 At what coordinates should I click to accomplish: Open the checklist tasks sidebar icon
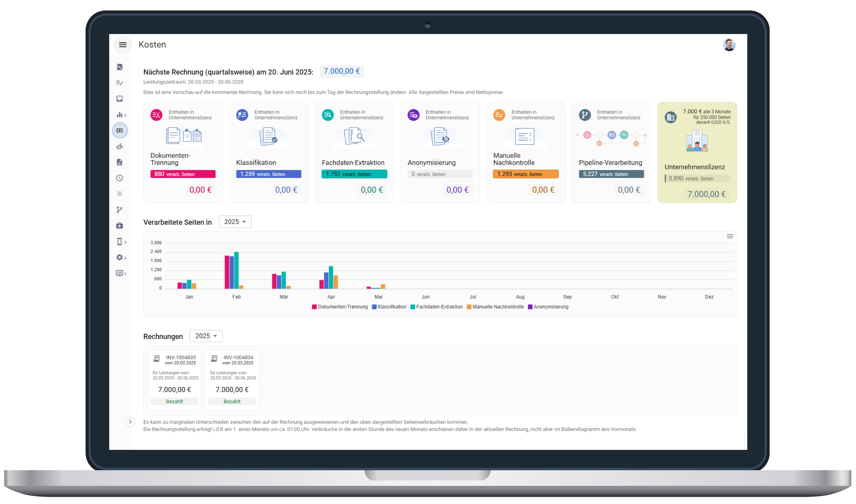tap(120, 83)
